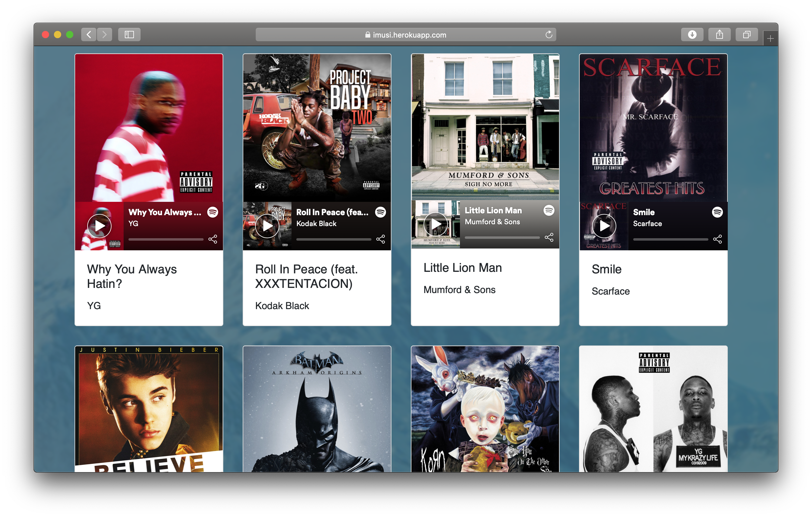Viewport: 812px width, 517px height.
Task: Click Spotify logo on YG player
Action: (x=212, y=212)
